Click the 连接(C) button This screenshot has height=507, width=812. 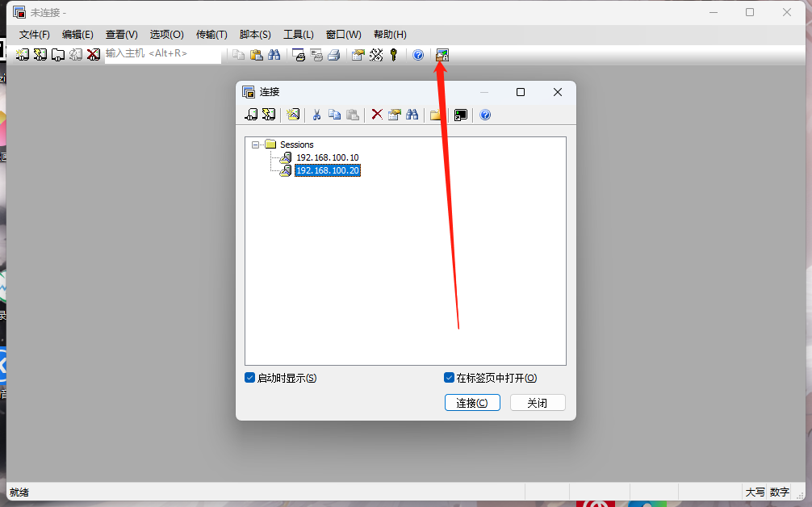click(472, 403)
